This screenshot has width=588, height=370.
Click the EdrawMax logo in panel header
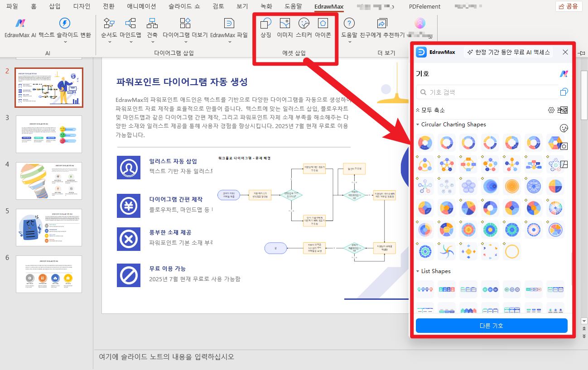coord(422,52)
